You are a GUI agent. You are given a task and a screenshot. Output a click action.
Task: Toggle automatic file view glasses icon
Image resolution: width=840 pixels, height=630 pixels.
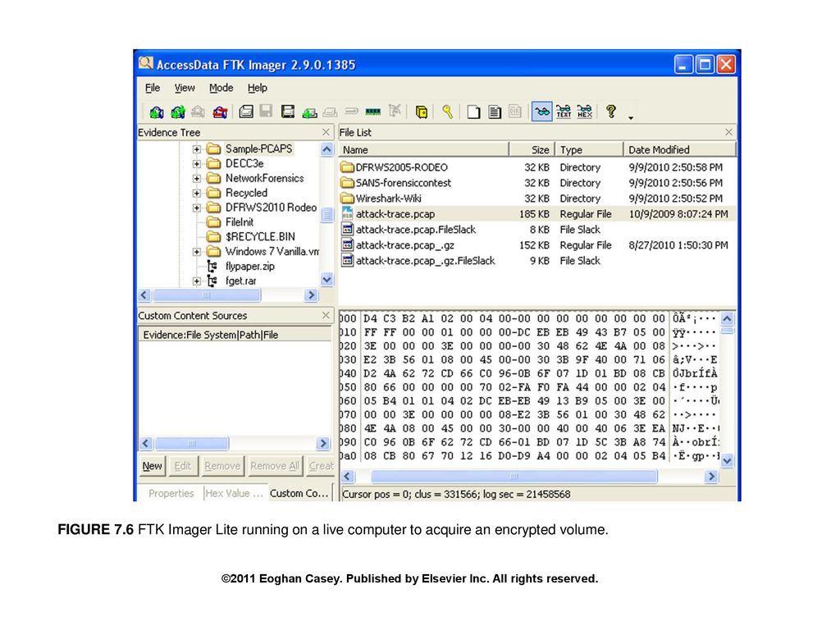click(x=542, y=112)
